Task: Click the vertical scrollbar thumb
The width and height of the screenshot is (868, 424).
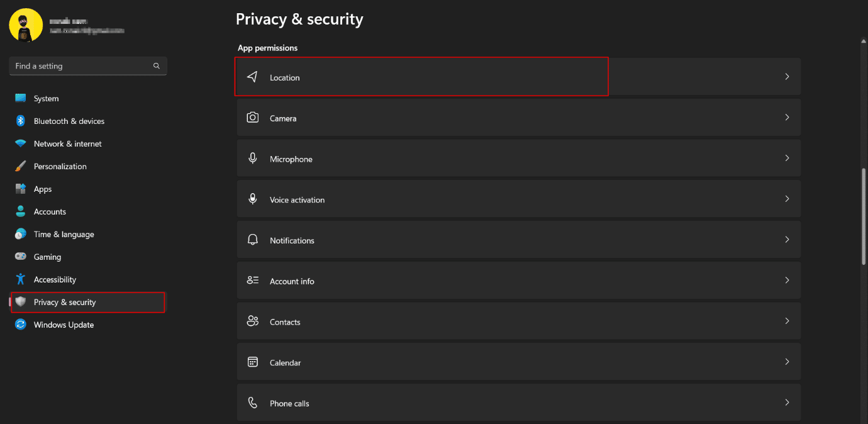Action: click(864, 216)
